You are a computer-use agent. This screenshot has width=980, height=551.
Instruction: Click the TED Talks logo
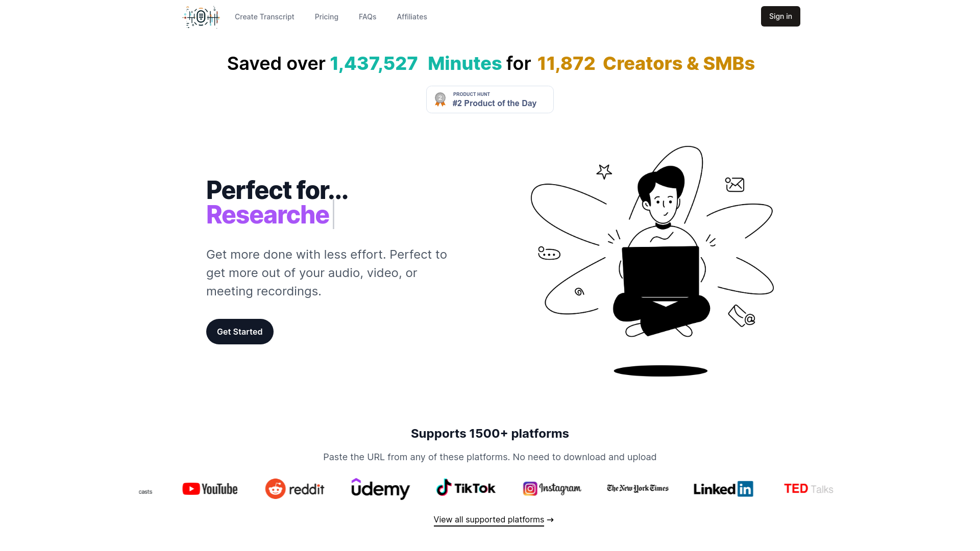point(808,489)
